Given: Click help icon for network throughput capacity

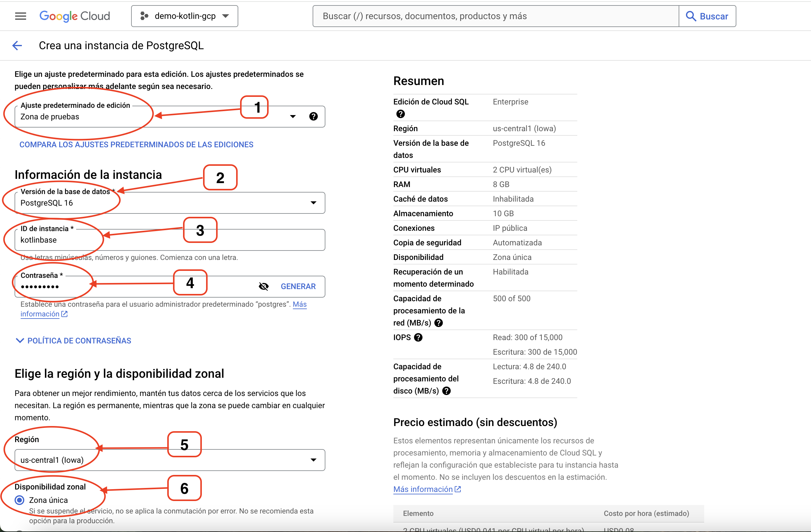Looking at the screenshot, I should 439,323.
